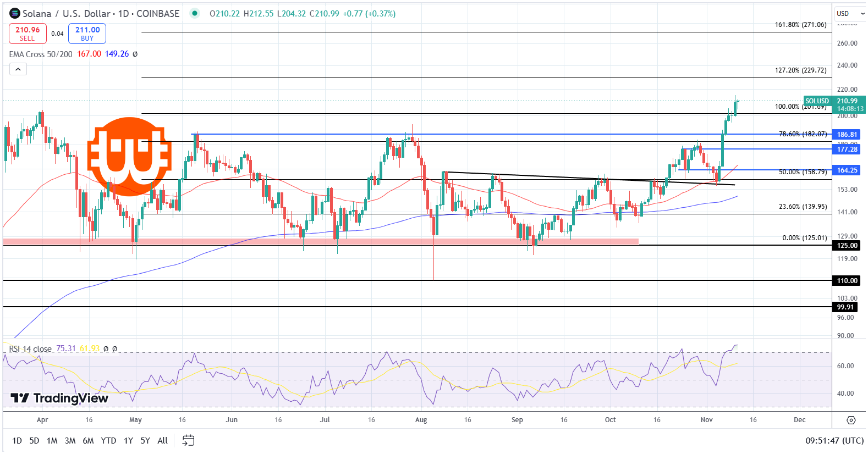Click the 23.60% (139.95) Fibonacci label
868x454 pixels.
[x=803, y=207]
